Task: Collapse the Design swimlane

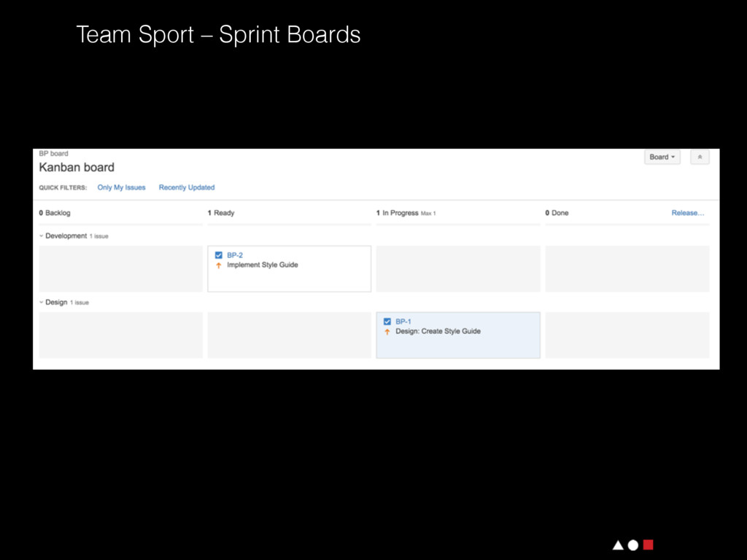Action: (x=42, y=303)
